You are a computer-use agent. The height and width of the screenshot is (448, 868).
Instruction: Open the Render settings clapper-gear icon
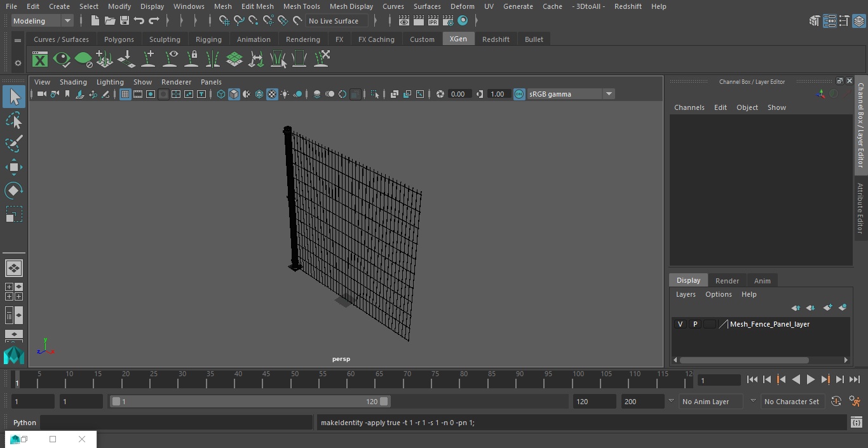click(x=448, y=21)
